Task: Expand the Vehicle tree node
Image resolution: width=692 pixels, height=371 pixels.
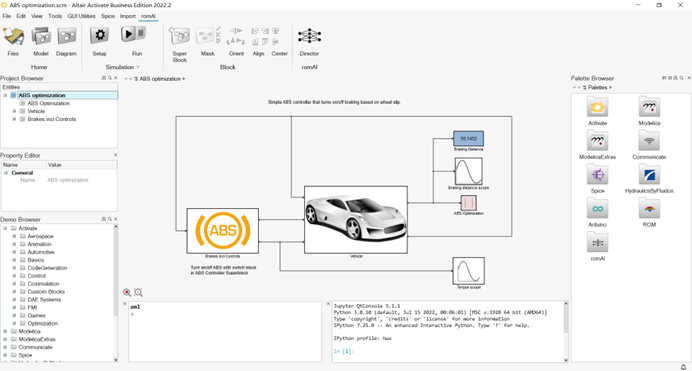Action: [x=14, y=111]
